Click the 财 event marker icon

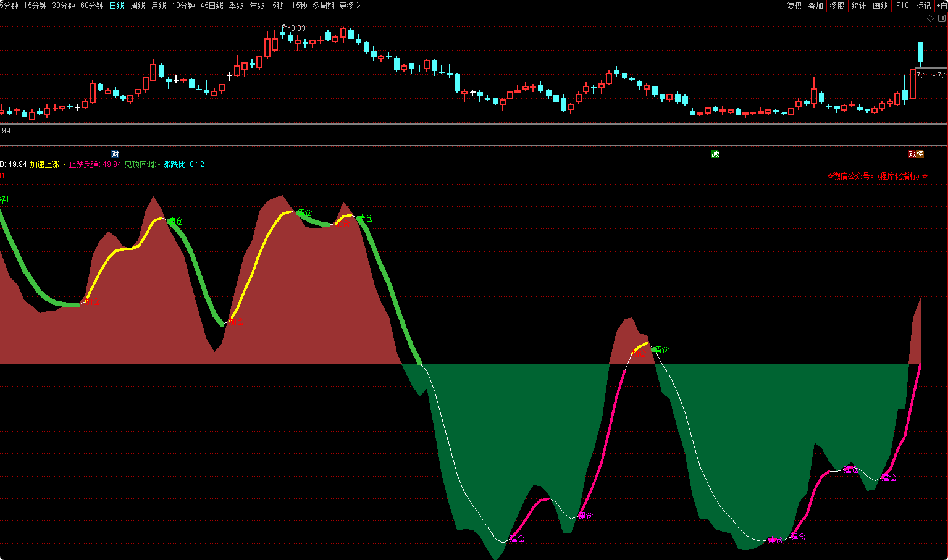click(x=115, y=154)
